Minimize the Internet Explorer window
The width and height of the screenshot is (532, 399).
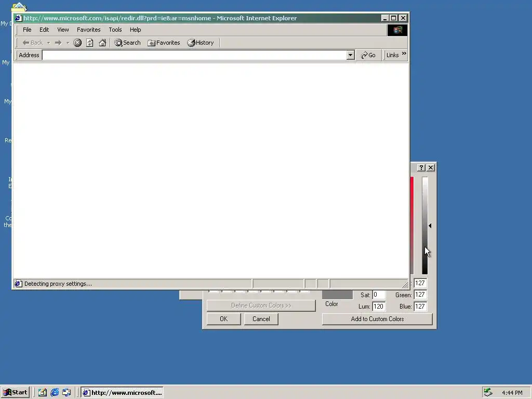pyautogui.click(x=385, y=18)
